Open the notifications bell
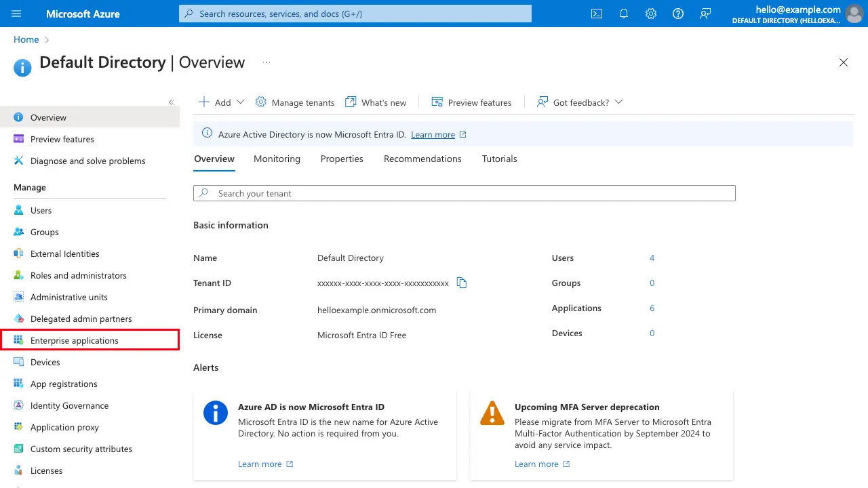Screen dimensions: 868x488 click(x=624, y=14)
